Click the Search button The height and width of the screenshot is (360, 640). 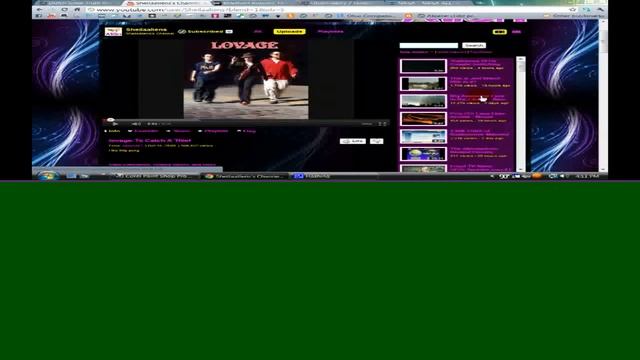[474, 45]
